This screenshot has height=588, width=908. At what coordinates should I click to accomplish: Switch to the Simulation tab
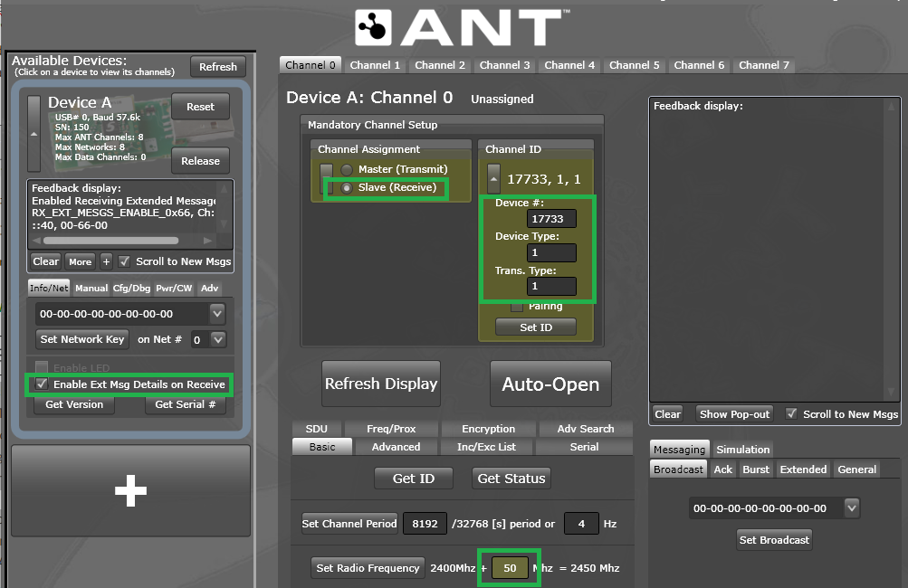coord(743,449)
